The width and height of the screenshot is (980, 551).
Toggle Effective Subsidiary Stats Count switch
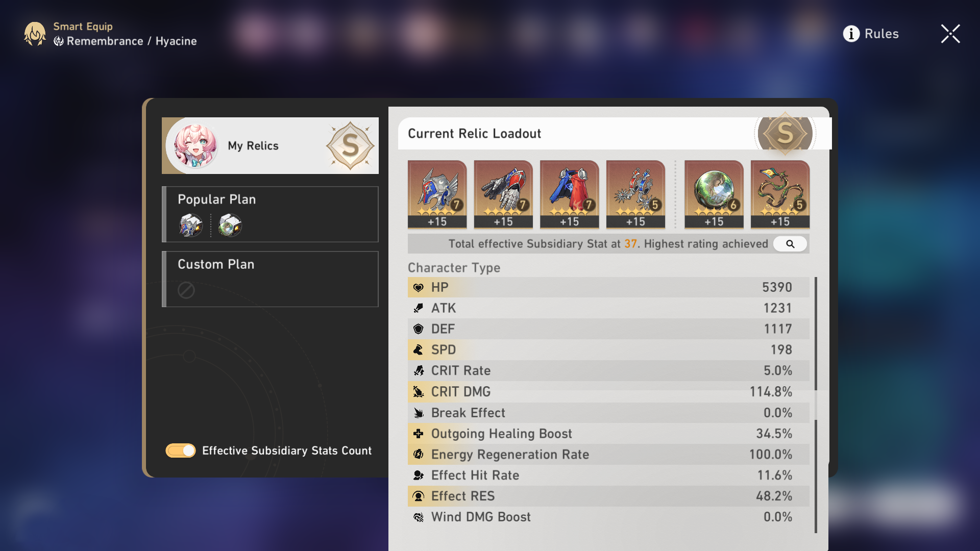(181, 450)
